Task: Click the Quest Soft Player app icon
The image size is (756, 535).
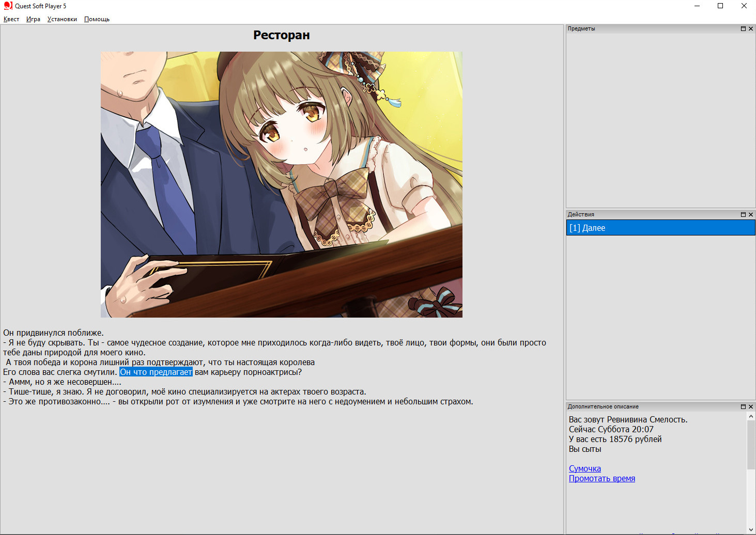Action: pyautogui.click(x=8, y=6)
